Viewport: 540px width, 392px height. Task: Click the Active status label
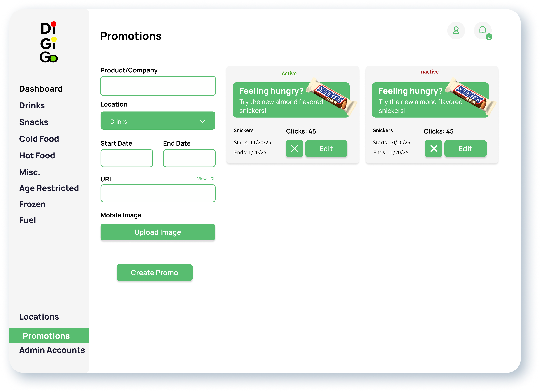tap(289, 73)
